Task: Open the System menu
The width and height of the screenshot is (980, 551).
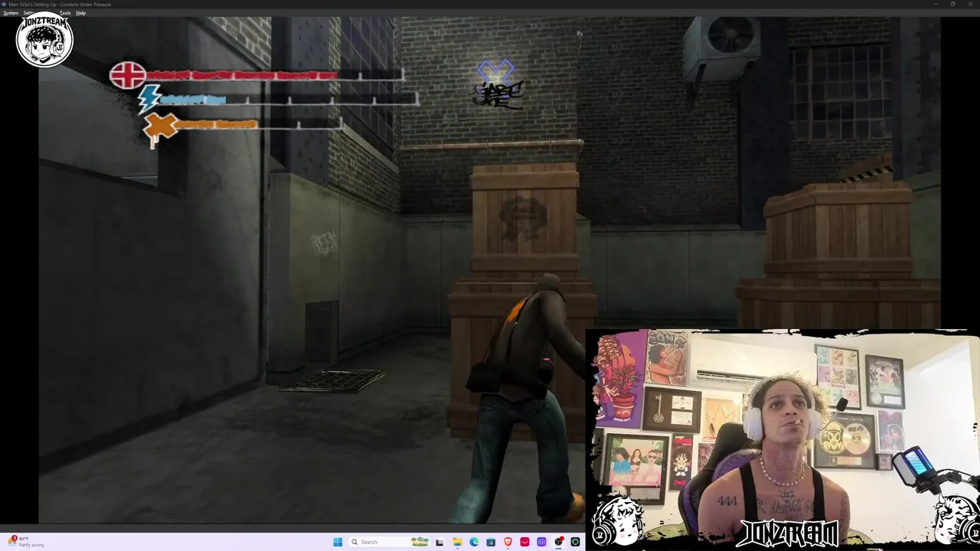Action: point(11,13)
